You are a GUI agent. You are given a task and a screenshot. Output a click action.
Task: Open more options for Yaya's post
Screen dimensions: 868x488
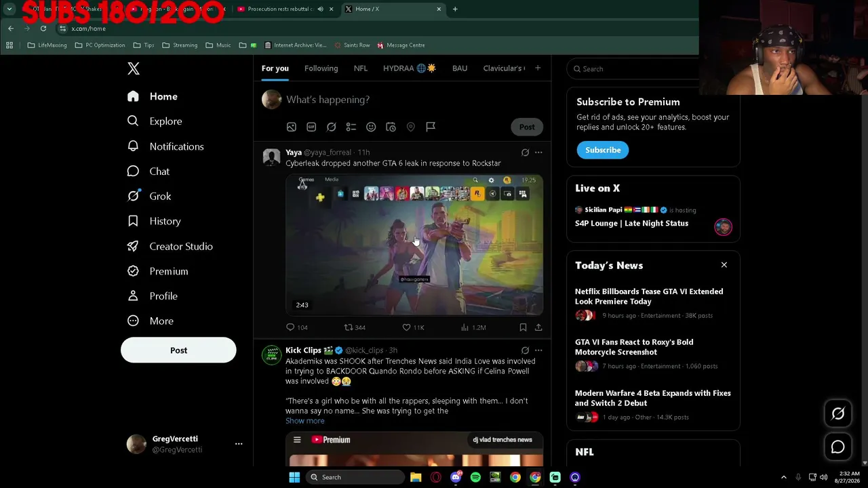[538, 152]
